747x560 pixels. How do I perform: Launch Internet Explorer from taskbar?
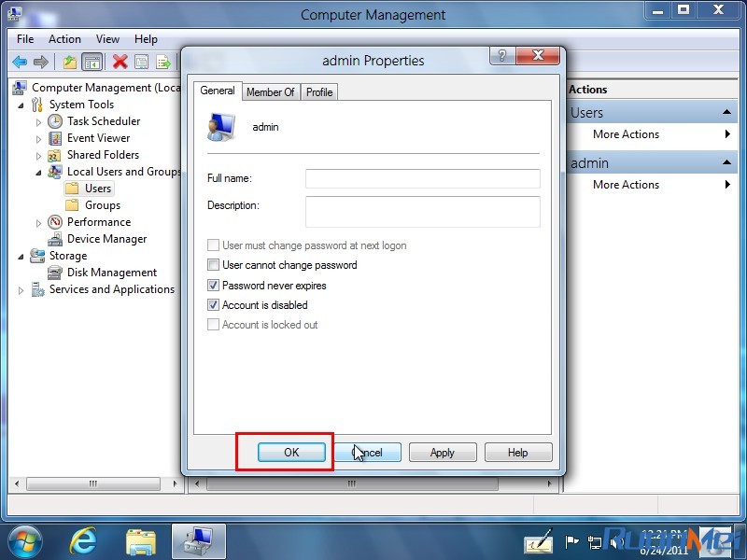point(83,542)
